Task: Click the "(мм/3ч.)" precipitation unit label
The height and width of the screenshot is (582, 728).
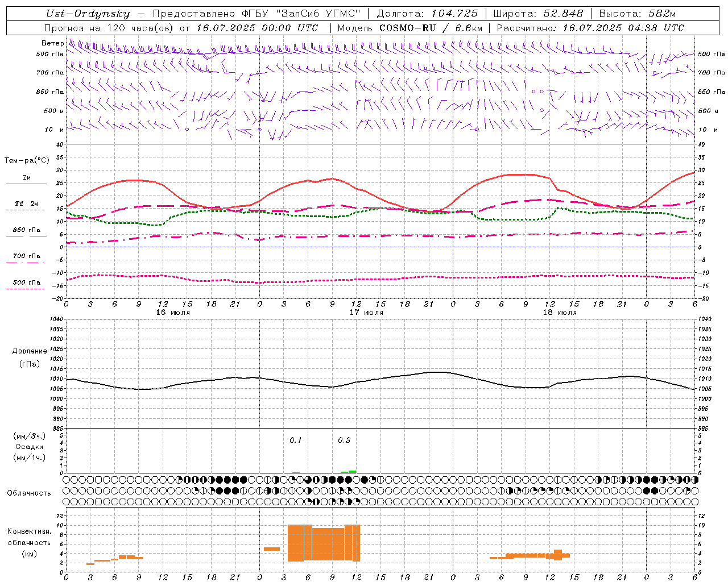Action: [x=30, y=436]
